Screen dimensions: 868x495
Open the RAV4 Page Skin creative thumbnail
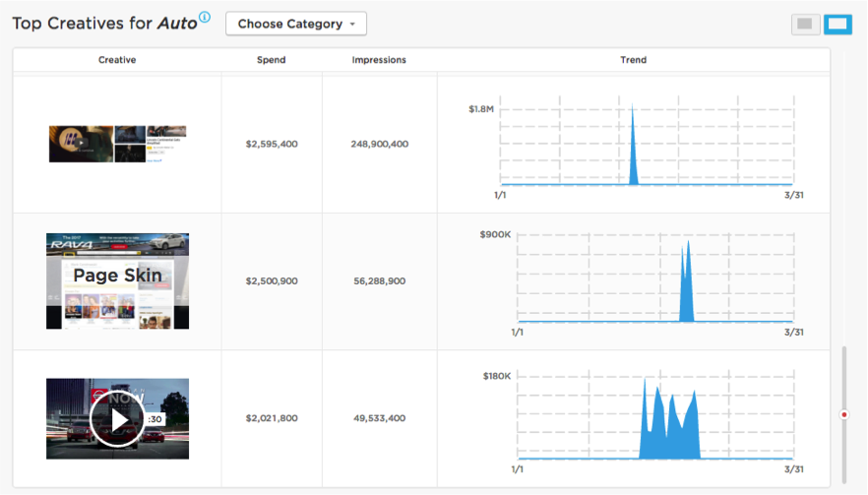117,281
